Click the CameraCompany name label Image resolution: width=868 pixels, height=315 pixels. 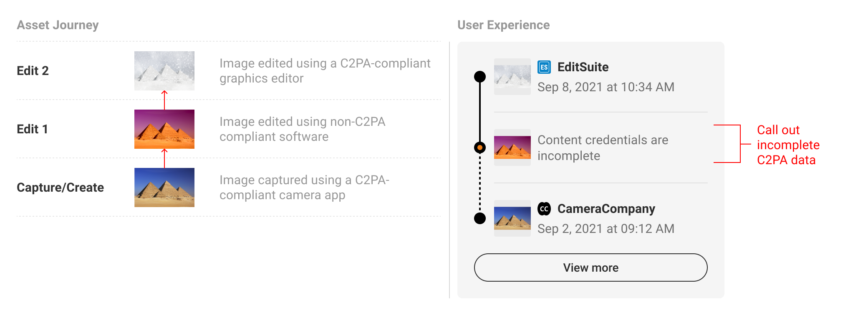click(x=606, y=209)
